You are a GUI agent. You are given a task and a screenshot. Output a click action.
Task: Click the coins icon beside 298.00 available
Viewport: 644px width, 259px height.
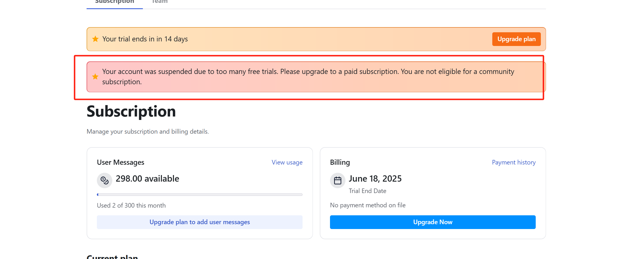[x=105, y=180]
